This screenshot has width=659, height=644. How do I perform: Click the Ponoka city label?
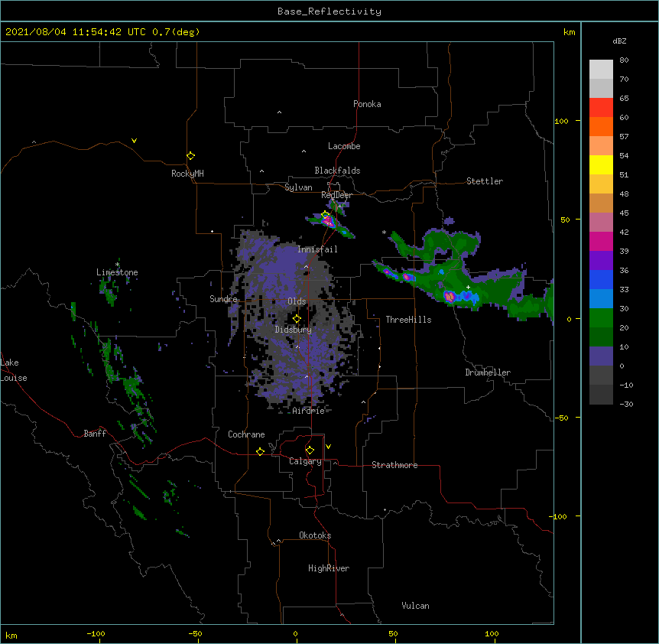tap(367, 104)
